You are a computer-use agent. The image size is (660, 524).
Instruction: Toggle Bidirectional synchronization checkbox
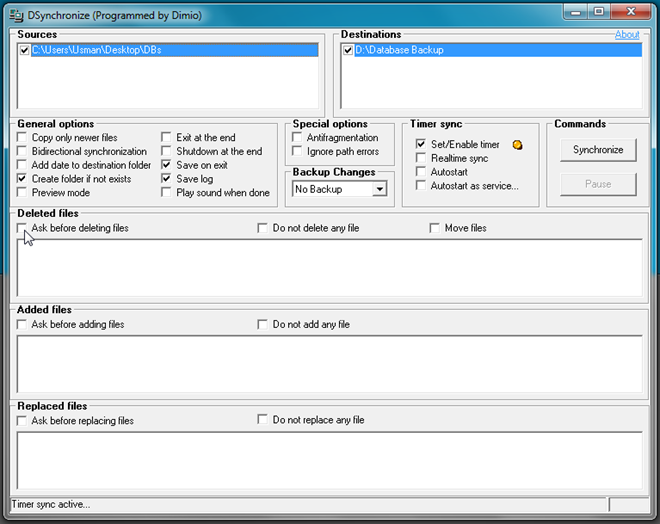[x=22, y=151]
